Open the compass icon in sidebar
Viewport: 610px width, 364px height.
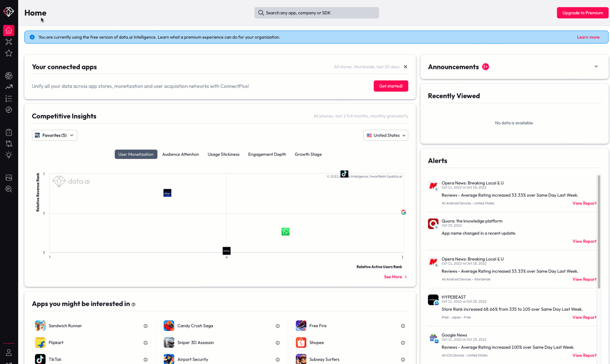click(x=9, y=110)
